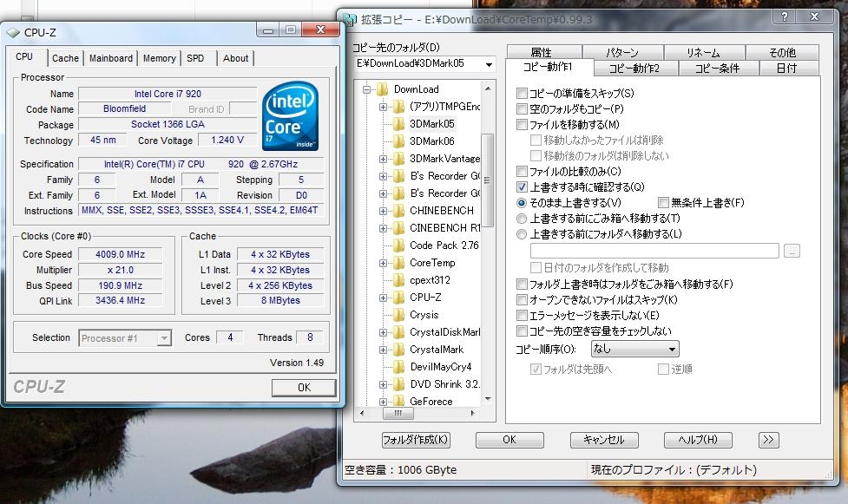This screenshot has height=504, width=848.
Task: Click the copy dialog title bar icon
Action: pos(351,19)
